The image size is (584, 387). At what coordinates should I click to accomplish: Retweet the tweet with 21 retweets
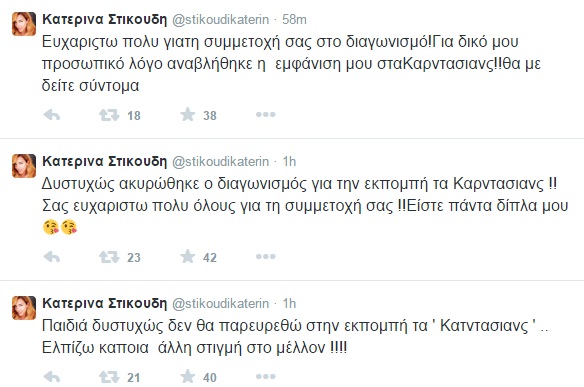109,377
